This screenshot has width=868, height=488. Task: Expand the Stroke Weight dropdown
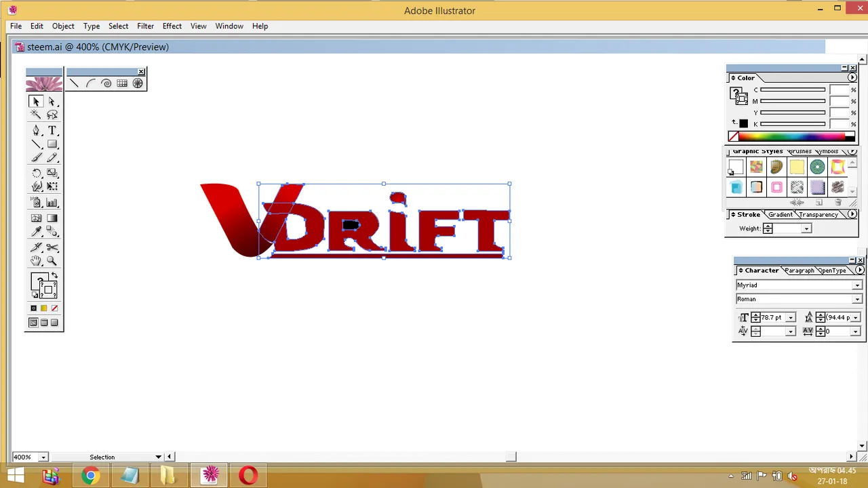[806, 229]
